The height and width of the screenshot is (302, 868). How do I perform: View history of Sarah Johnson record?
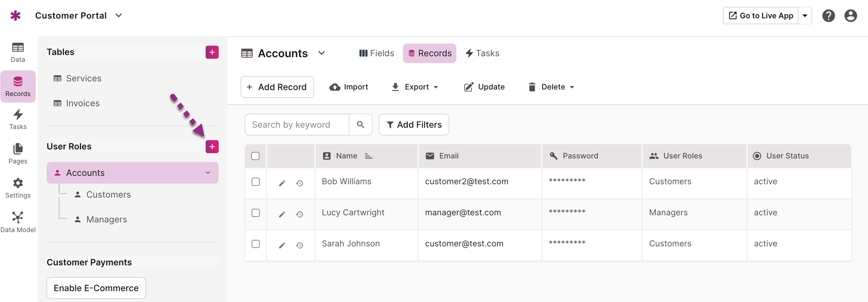(x=299, y=245)
